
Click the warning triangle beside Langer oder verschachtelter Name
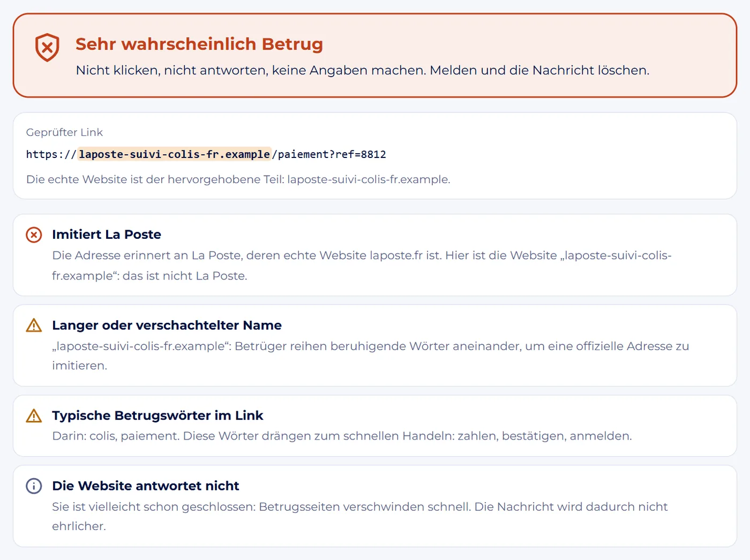[x=34, y=325]
